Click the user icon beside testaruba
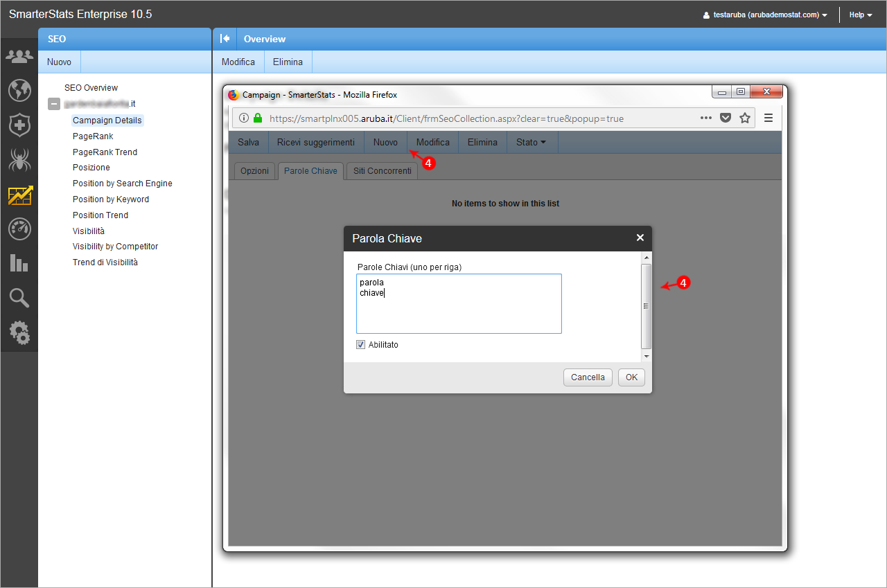 [706, 15]
